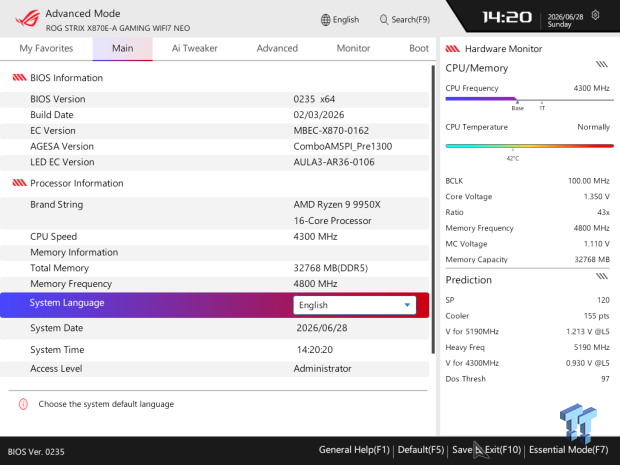Select the Main tab
This screenshot has height=465, width=620.
point(123,49)
